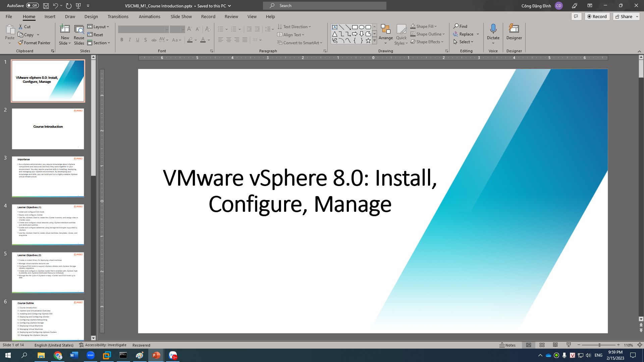Viewport: 644px width, 362px height.
Task: Apply text highlight color swatch
Action: pyautogui.click(x=190, y=40)
